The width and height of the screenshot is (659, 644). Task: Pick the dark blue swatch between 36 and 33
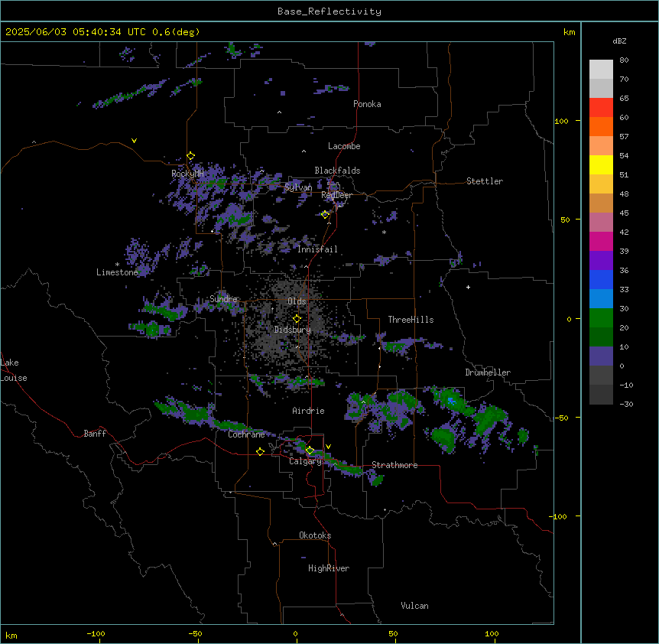click(x=601, y=279)
